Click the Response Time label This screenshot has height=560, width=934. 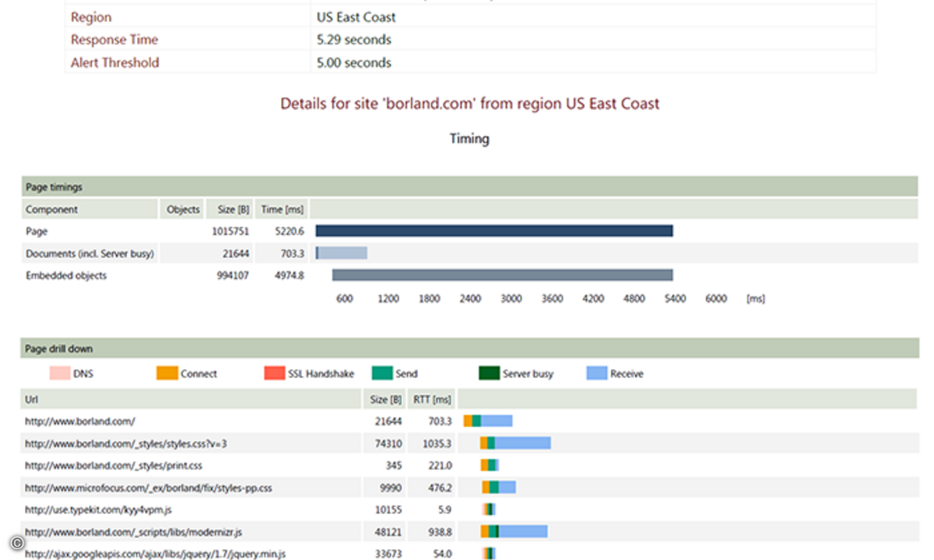click(x=114, y=40)
